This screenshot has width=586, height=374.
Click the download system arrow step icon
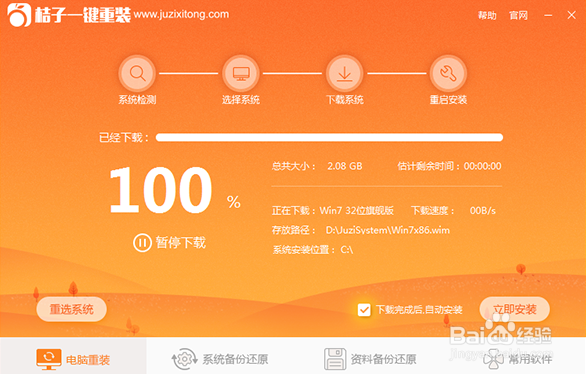pos(345,73)
